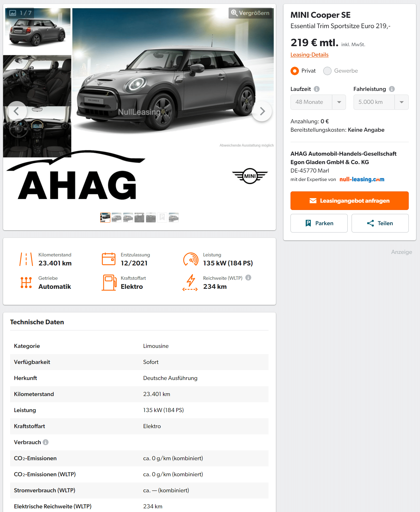
Task: Click the null-leasing.com logo
Action: 362,179
